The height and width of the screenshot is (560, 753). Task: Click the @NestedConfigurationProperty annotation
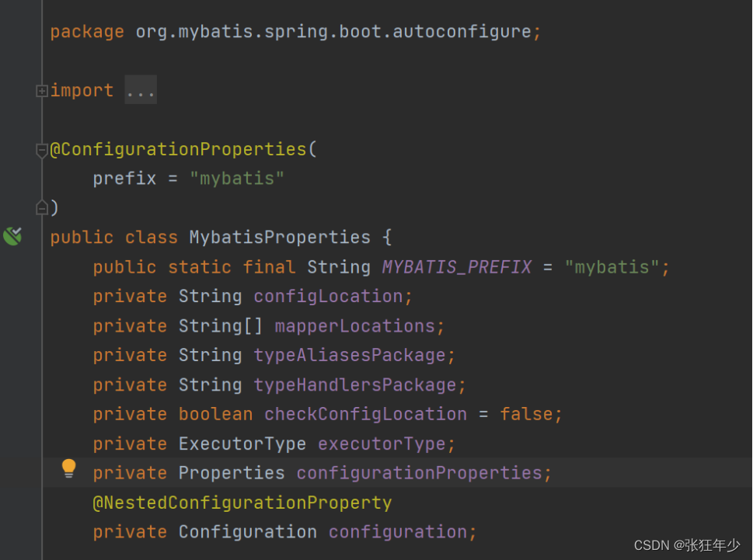tap(242, 503)
